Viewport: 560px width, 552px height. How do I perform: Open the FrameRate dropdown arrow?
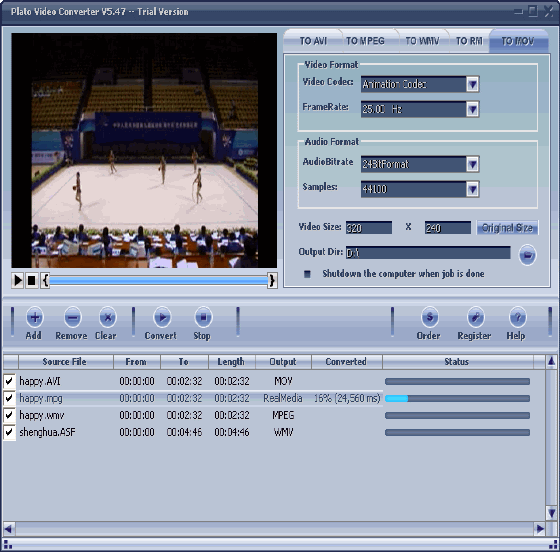pyautogui.click(x=472, y=109)
